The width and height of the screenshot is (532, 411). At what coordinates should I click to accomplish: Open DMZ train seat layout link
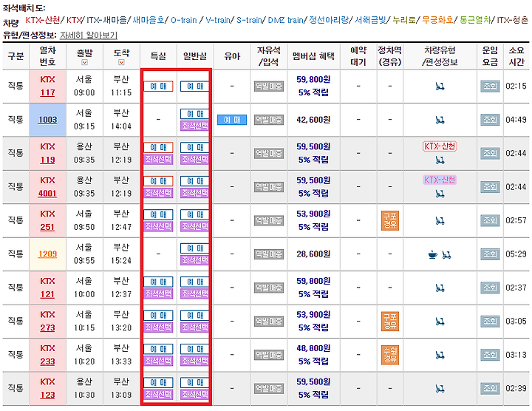(x=285, y=21)
